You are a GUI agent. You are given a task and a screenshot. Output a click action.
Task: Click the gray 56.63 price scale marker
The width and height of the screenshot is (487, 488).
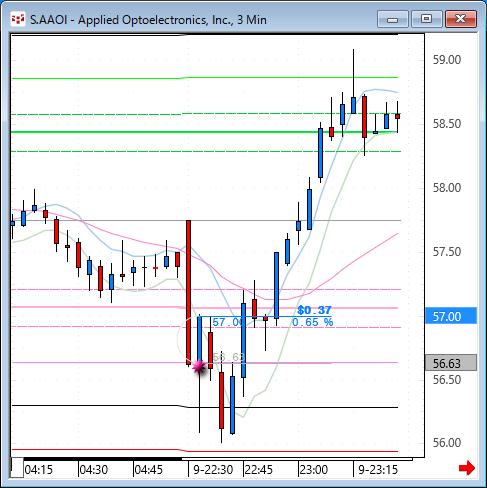451,363
